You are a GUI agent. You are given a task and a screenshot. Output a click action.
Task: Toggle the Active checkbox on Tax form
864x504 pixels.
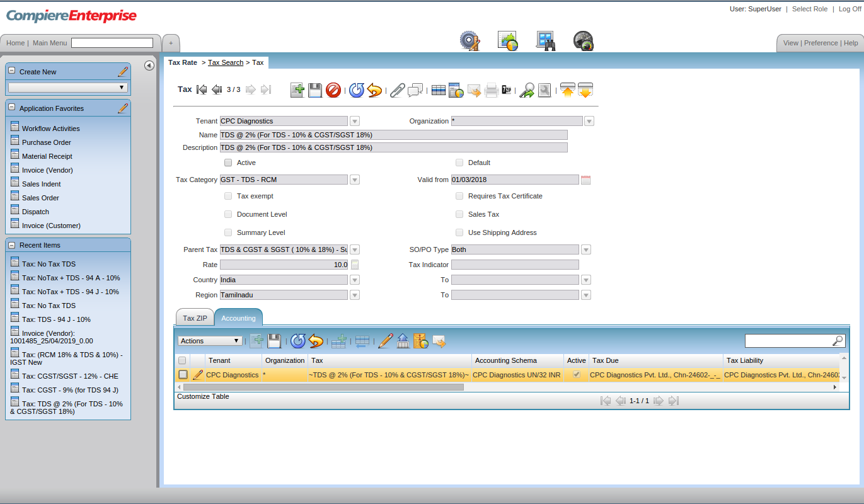[x=228, y=163]
